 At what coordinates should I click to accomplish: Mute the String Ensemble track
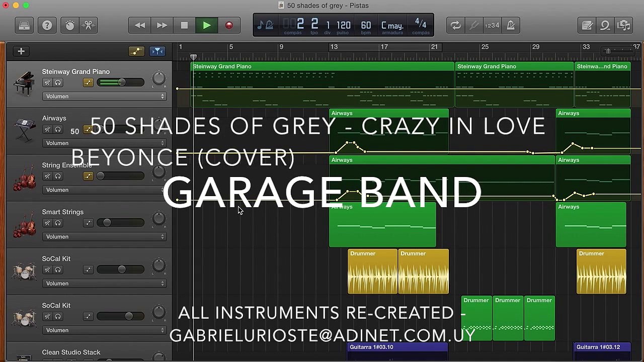coord(47,176)
